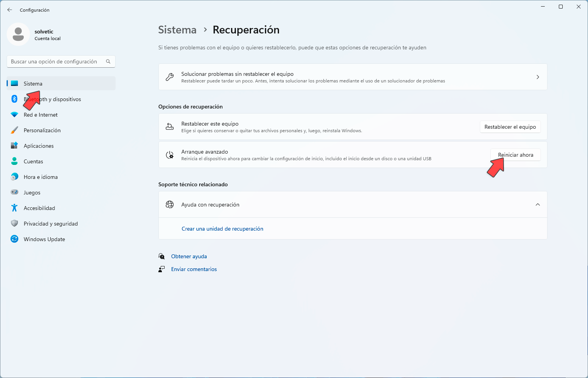Open Windows Update settings from sidebar
This screenshot has height=378, width=588.
44,239
